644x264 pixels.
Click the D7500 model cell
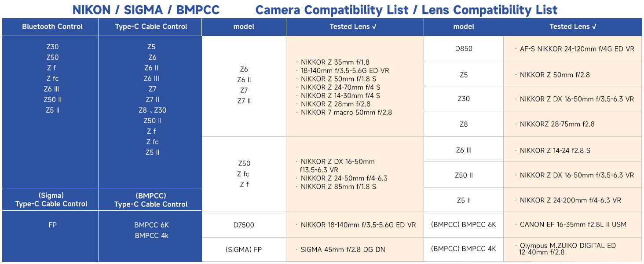(244, 225)
